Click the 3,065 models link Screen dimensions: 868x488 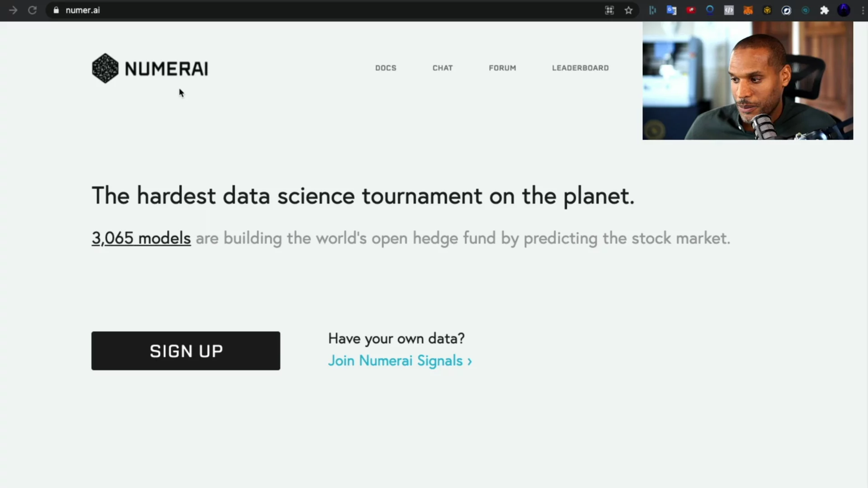click(141, 238)
